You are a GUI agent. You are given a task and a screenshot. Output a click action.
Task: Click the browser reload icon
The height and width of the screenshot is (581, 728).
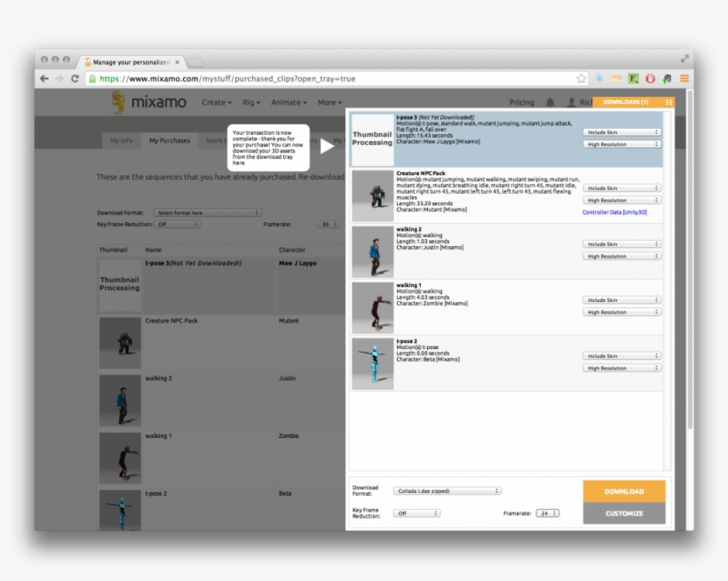pyautogui.click(x=75, y=79)
